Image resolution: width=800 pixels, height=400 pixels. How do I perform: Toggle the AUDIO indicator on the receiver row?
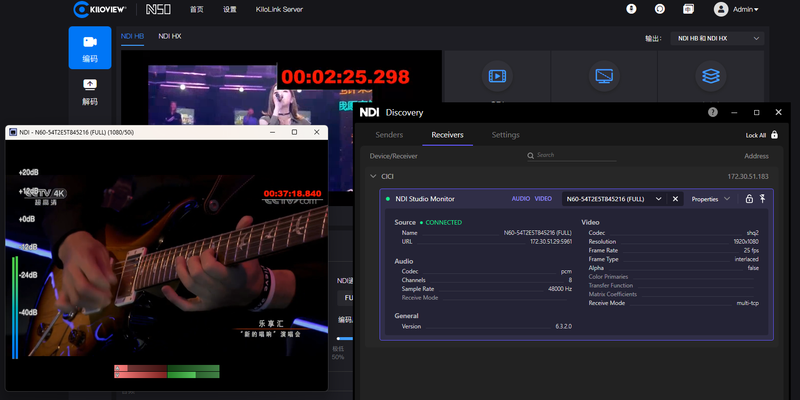pyautogui.click(x=521, y=199)
